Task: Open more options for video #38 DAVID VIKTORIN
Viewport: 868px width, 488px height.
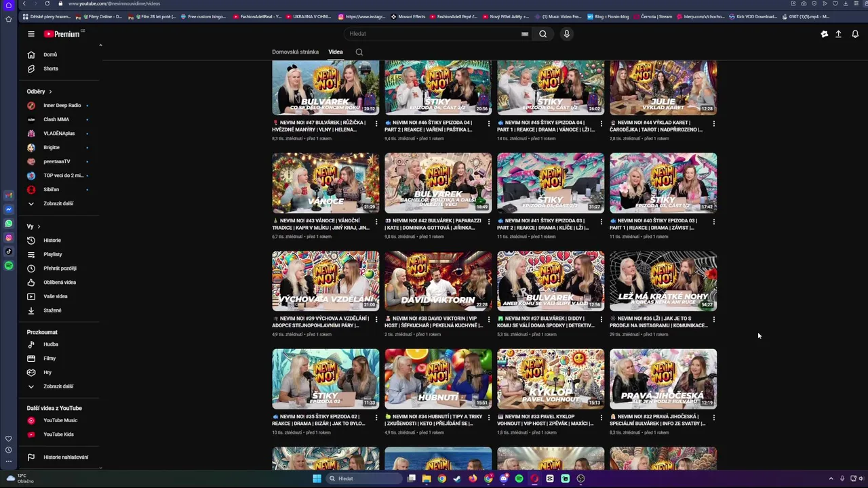Action: [x=489, y=319]
